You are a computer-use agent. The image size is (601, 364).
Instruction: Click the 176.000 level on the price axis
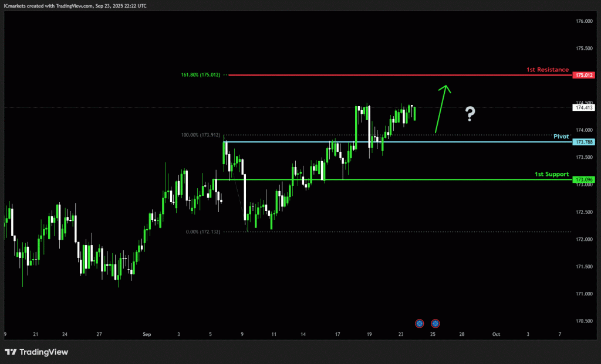click(x=583, y=21)
